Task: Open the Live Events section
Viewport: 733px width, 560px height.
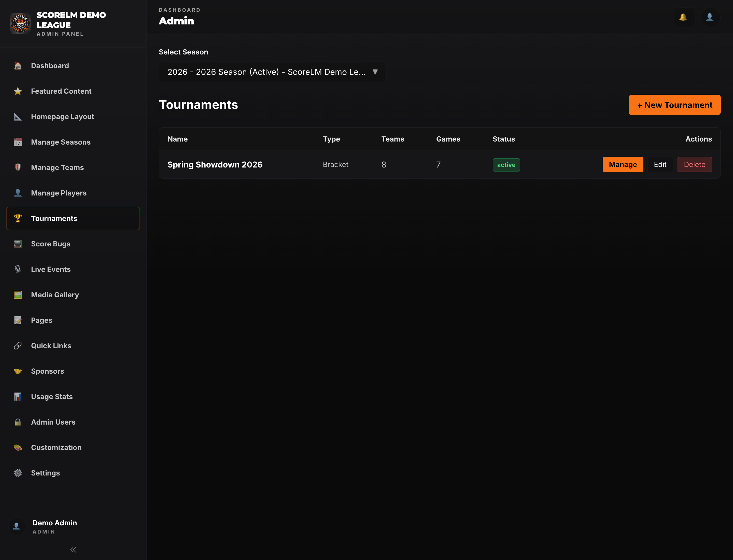Action: click(x=73, y=269)
